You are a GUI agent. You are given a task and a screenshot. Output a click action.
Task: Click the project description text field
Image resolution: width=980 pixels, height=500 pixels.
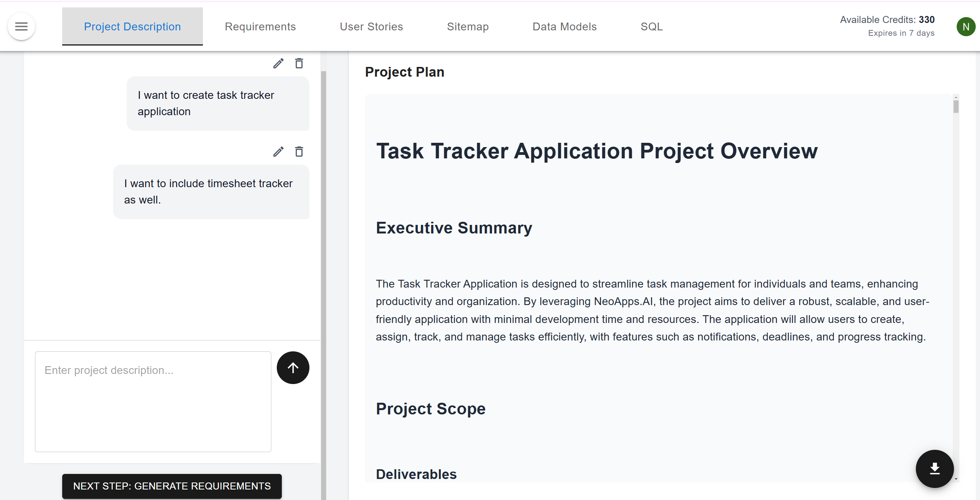pos(153,401)
